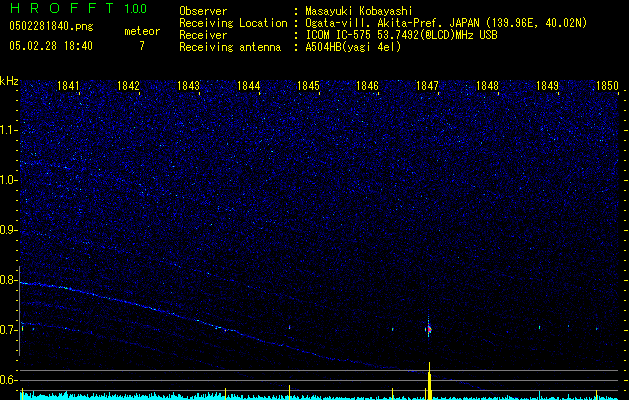Image resolution: width=629 pixels, height=400 pixels.
Task: Click the Receiving Location label
Action: (x=233, y=23)
